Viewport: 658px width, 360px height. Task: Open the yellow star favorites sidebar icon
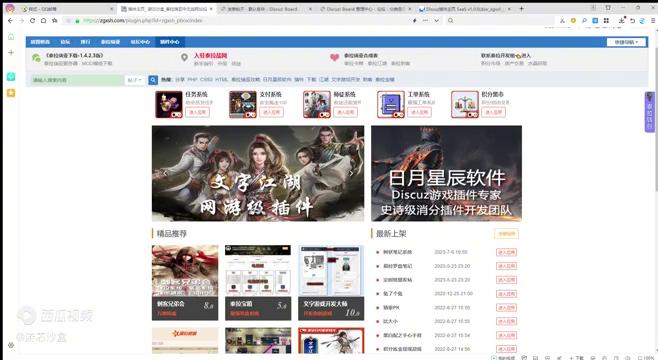11,93
